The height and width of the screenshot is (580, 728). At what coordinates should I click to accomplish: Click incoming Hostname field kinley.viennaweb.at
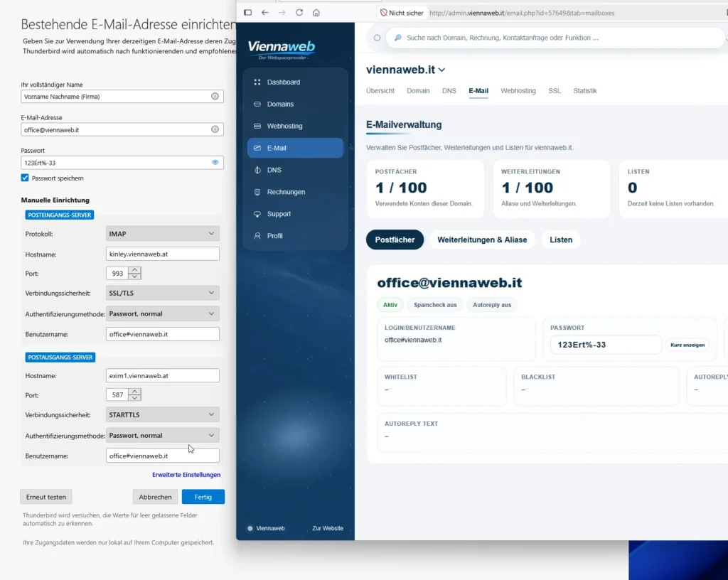click(x=163, y=254)
